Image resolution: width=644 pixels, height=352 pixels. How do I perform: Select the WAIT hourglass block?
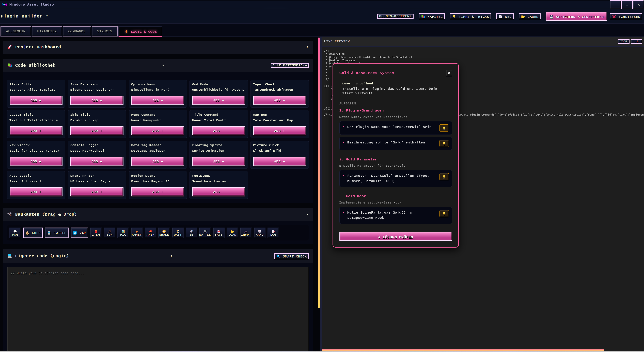178,233
